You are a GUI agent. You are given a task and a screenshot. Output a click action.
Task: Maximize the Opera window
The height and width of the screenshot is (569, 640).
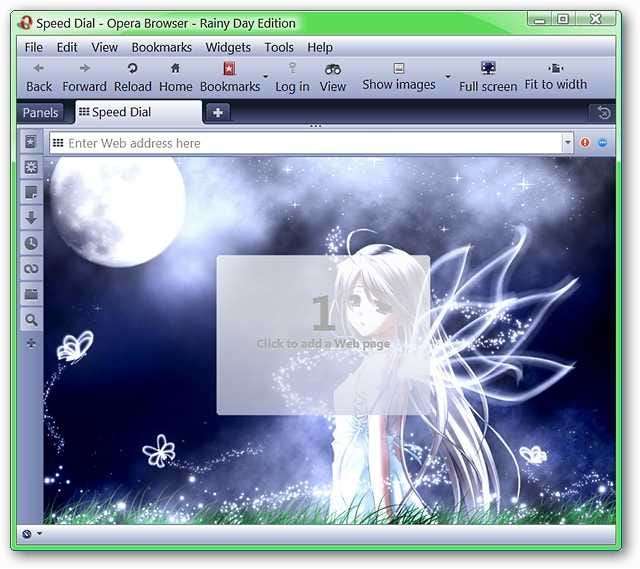[563, 19]
